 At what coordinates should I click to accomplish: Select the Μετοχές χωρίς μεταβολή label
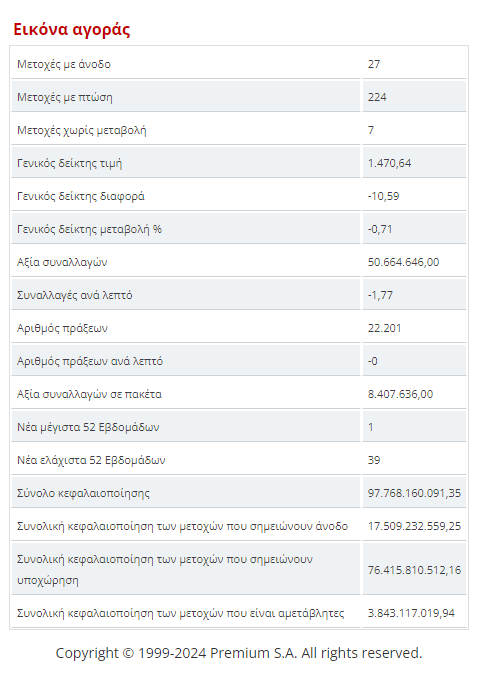coord(82,130)
